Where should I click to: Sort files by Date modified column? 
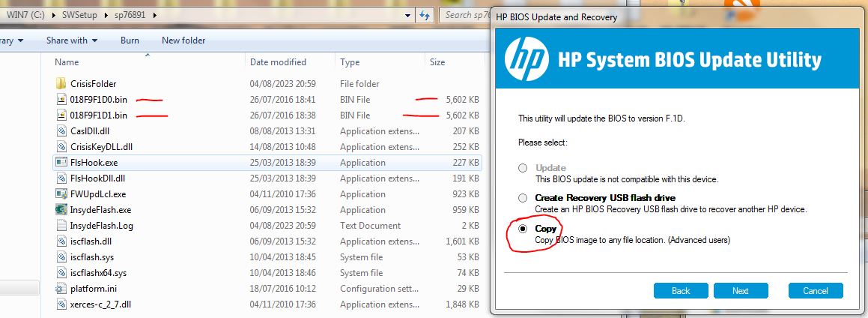278,62
